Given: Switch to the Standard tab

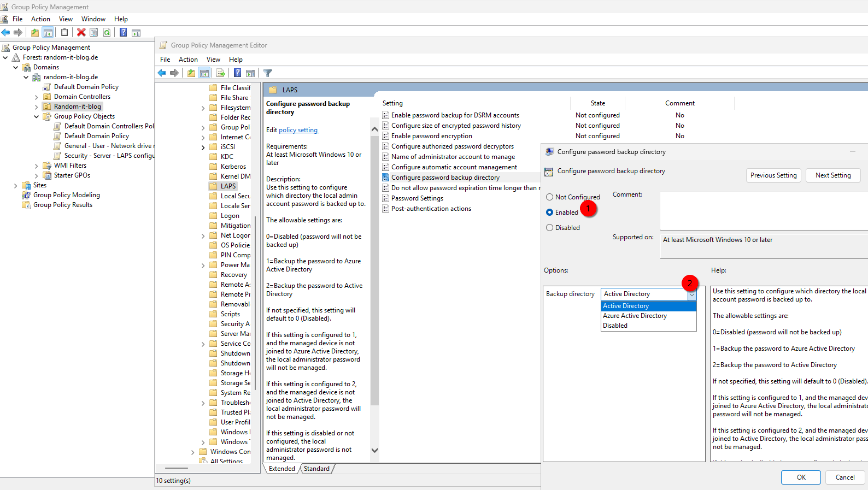Looking at the screenshot, I should point(316,469).
